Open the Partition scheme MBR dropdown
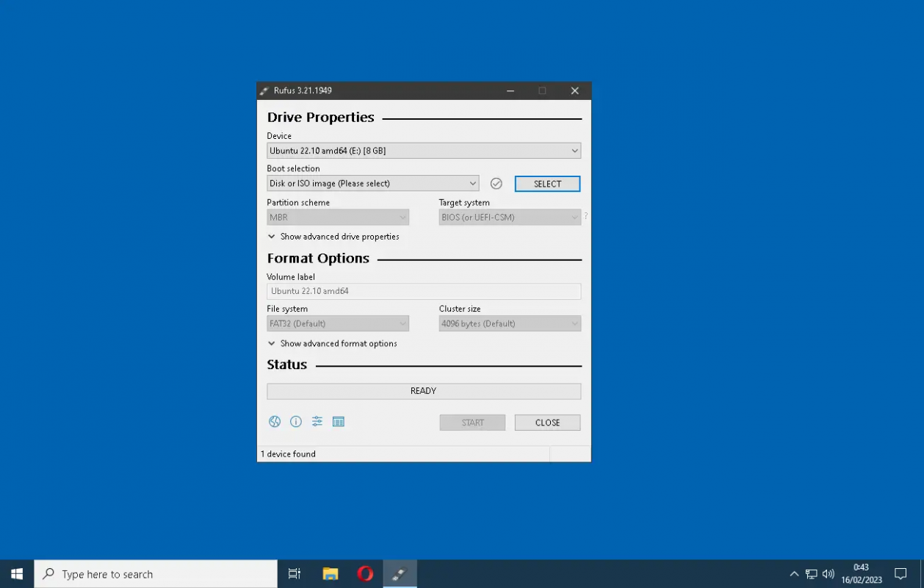 338,218
